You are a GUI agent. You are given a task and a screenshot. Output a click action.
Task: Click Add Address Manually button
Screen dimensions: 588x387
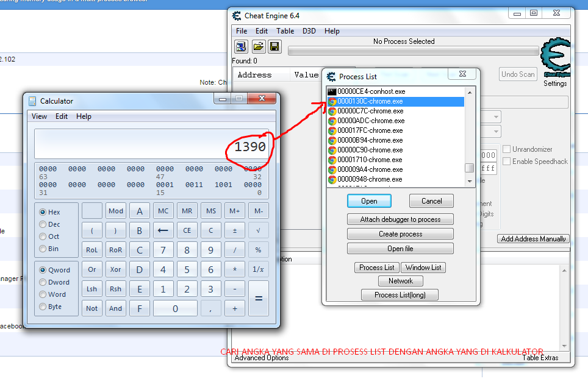tap(533, 239)
